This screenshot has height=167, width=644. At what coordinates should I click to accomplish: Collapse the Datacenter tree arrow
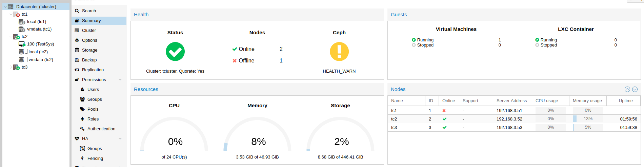point(5,7)
